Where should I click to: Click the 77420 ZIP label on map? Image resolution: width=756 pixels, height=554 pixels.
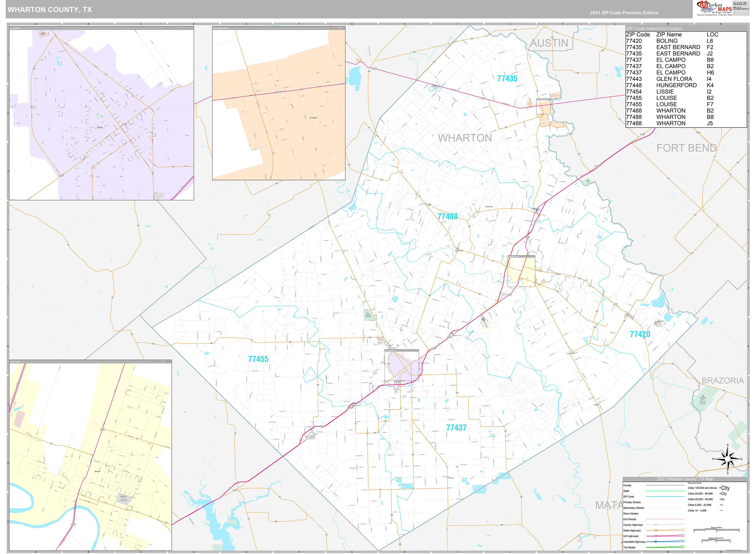(x=640, y=334)
